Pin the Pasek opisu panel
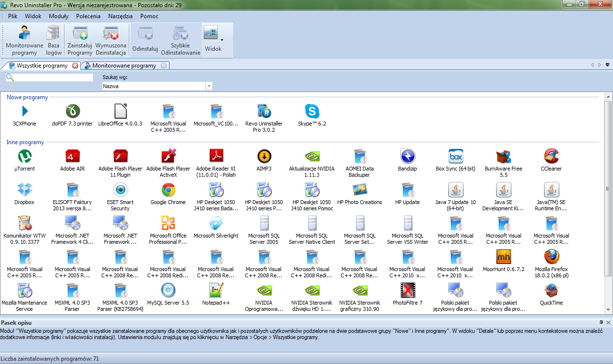Screen dimensions: 613x364 tap(601, 322)
